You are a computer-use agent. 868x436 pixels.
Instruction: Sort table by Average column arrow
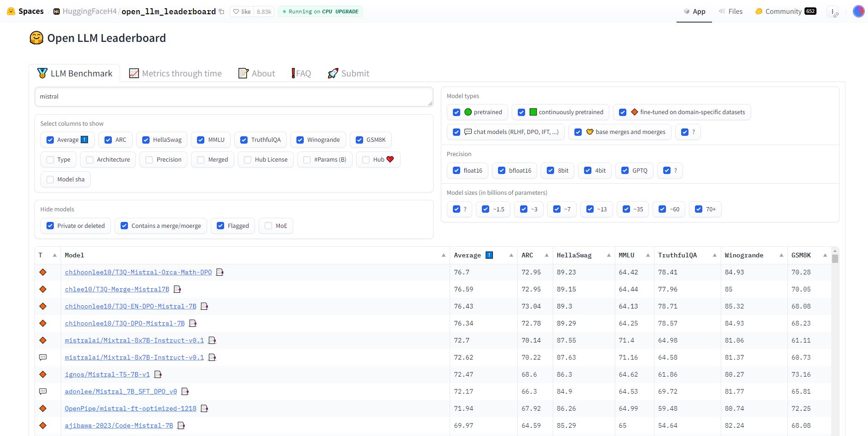pos(511,256)
